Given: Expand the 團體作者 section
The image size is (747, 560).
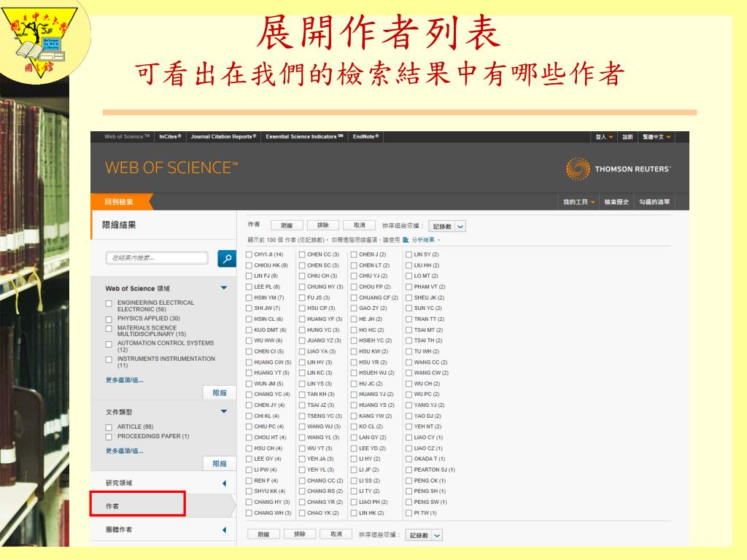Looking at the screenshot, I should tap(225, 530).
